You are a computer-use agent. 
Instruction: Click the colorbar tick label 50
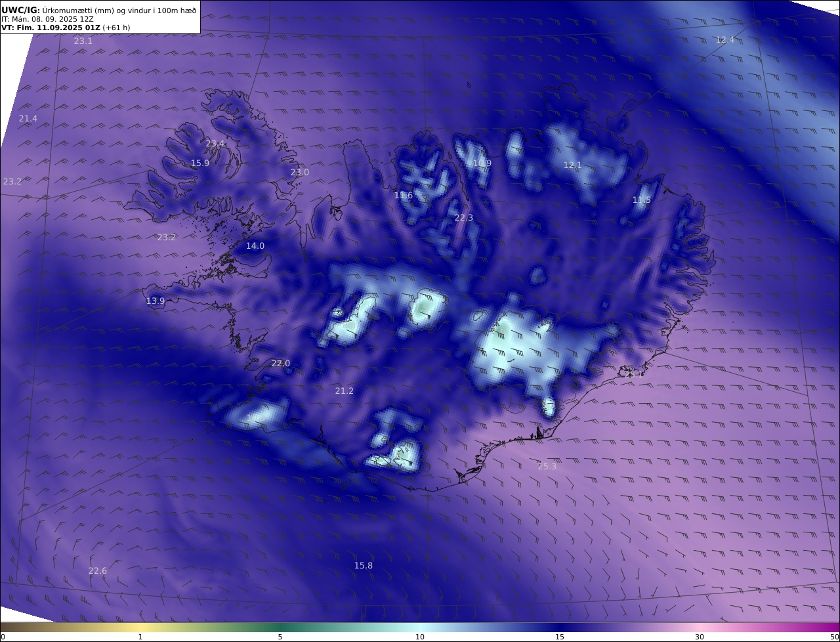[835, 637]
